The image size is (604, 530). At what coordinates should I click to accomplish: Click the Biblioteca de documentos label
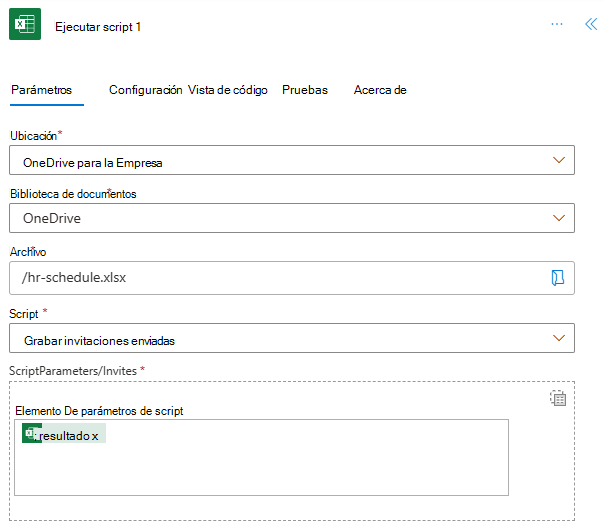tap(73, 193)
